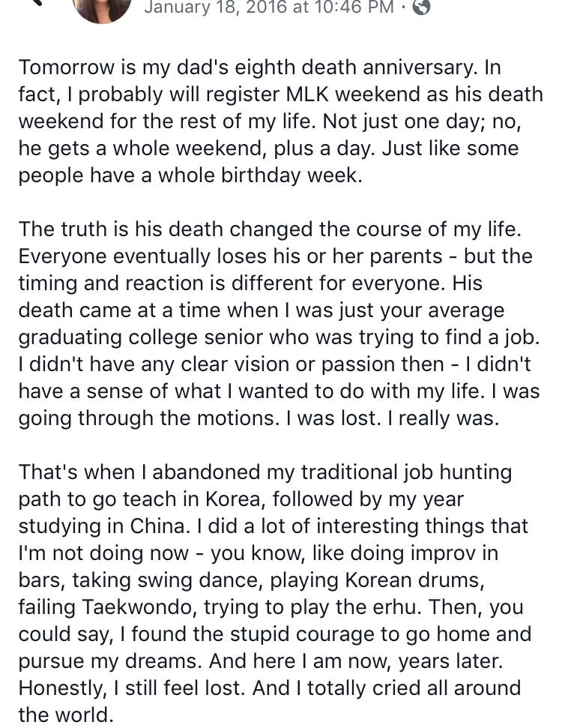
Task: Open the poster's profile picture
Action: click(103, 7)
